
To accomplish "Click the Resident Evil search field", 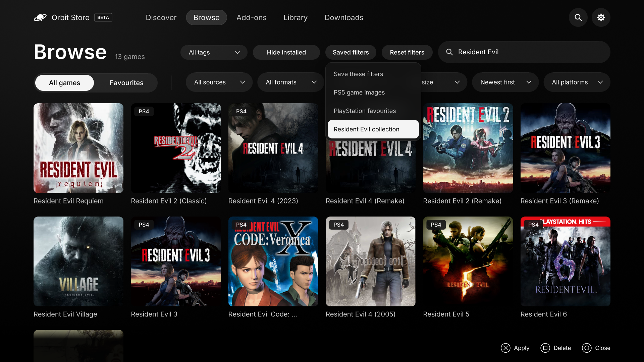I will click(x=524, y=52).
